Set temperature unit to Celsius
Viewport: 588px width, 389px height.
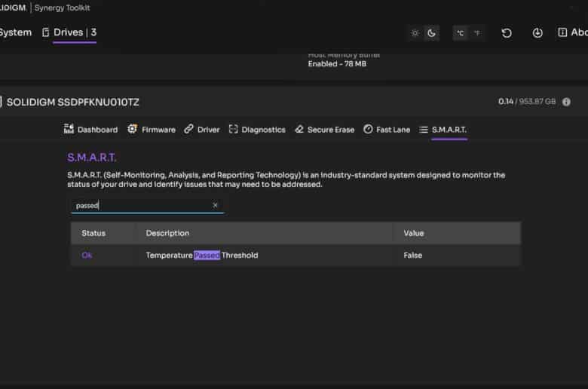pyautogui.click(x=460, y=33)
